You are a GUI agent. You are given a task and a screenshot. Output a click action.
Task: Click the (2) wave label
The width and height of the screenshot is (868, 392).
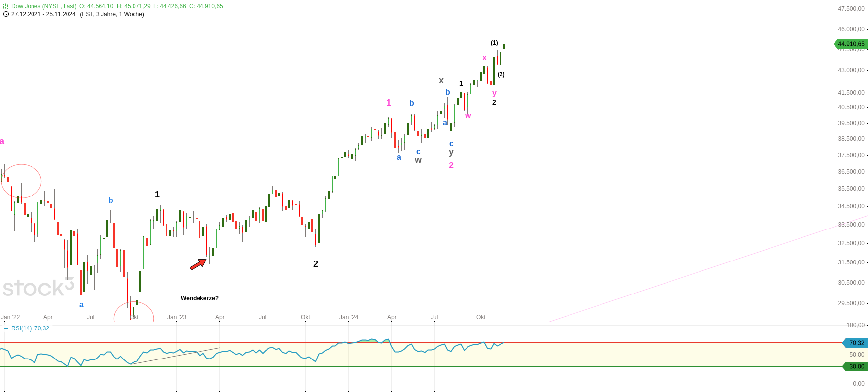501,74
